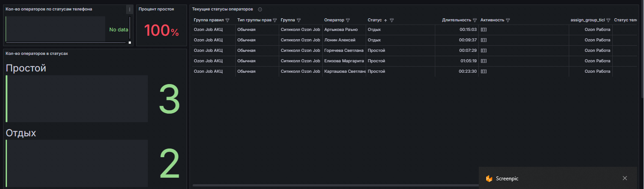Filter the Оператор column
This screenshot has height=189, width=644.
click(348, 20)
